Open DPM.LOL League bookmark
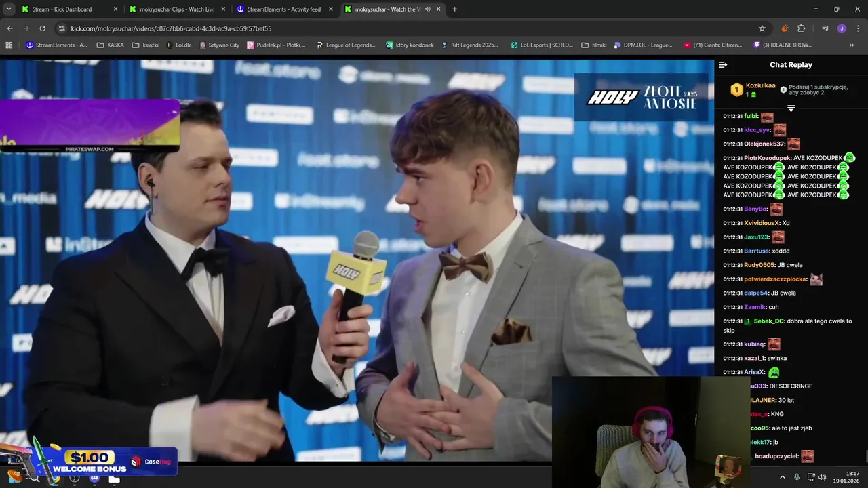Image resolution: width=868 pixels, height=488 pixels. pyautogui.click(x=643, y=45)
